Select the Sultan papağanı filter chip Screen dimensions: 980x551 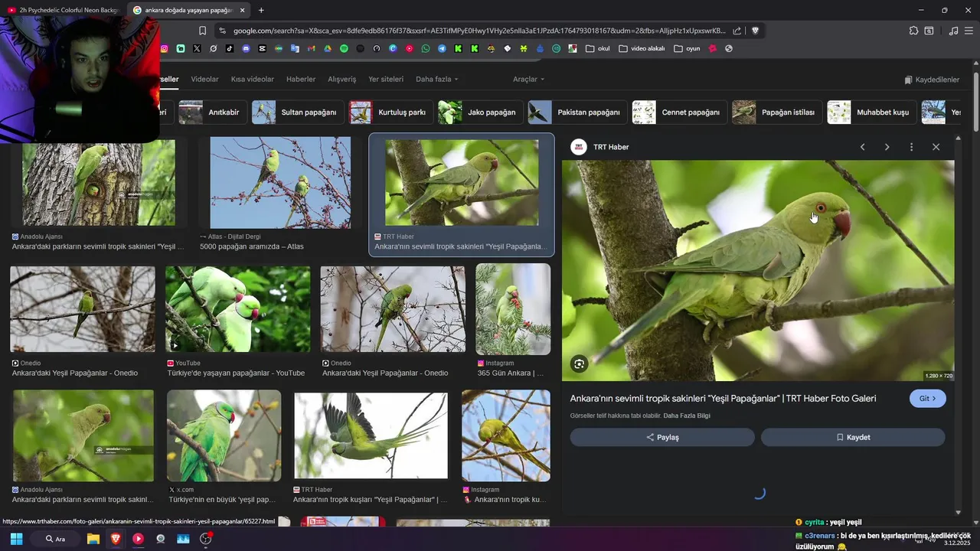(x=296, y=112)
